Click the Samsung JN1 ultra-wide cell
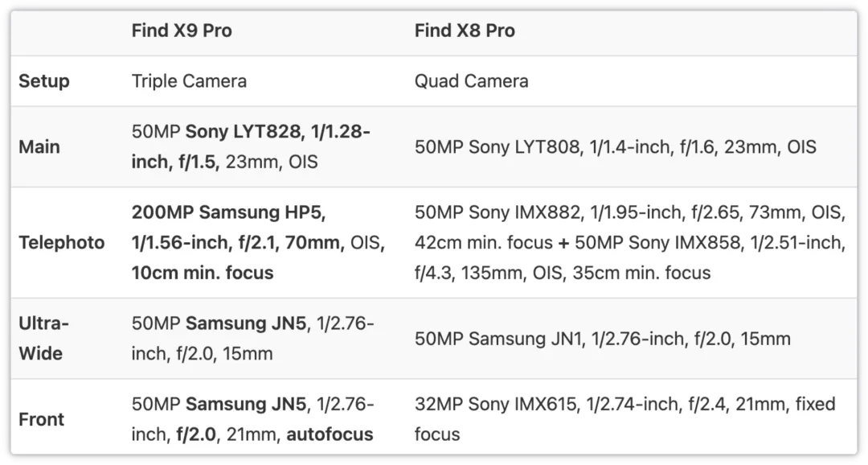Image resolution: width=868 pixels, height=465 pixels. pos(602,339)
